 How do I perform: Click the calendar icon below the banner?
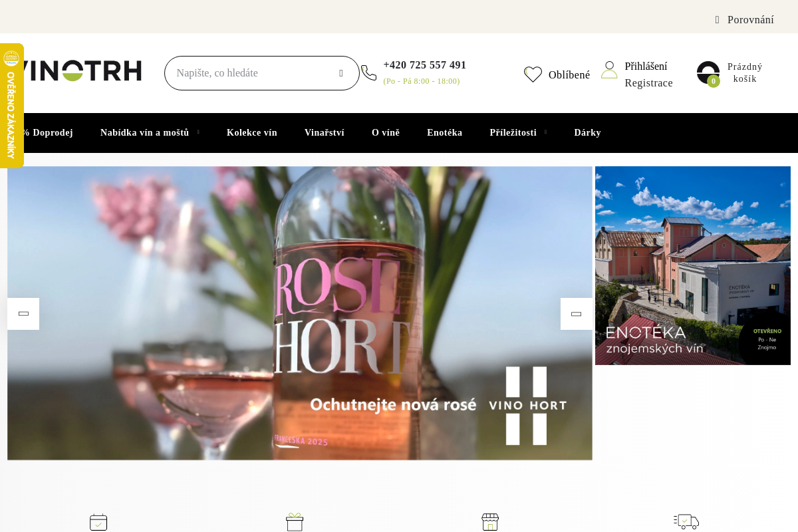[x=98, y=522]
